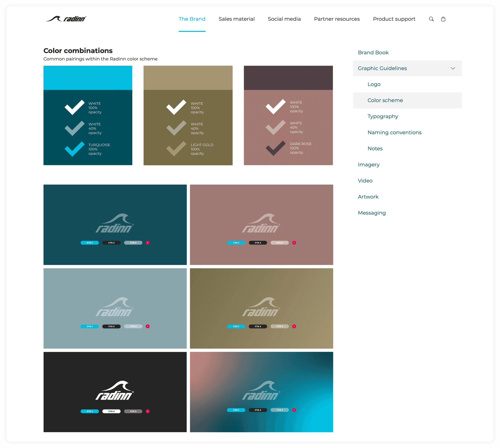Select Color scheme in sidebar
Image resolution: width=500 pixels, height=448 pixels.
pos(407,100)
